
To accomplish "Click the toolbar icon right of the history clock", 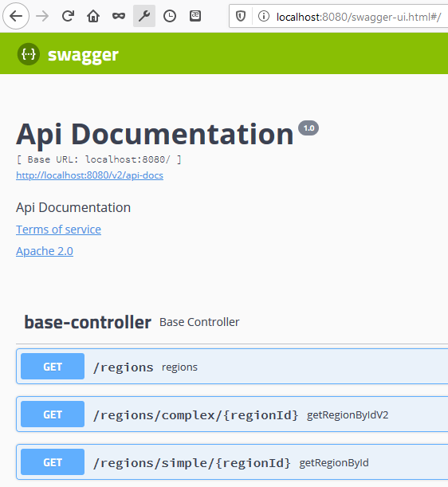I will pos(195,16).
